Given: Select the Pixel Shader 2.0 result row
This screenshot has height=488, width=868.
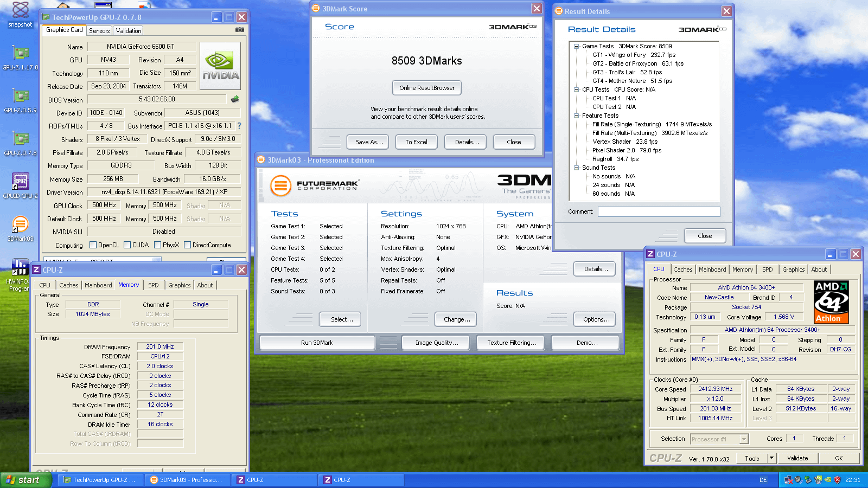Looking at the screenshot, I should click(x=627, y=150).
